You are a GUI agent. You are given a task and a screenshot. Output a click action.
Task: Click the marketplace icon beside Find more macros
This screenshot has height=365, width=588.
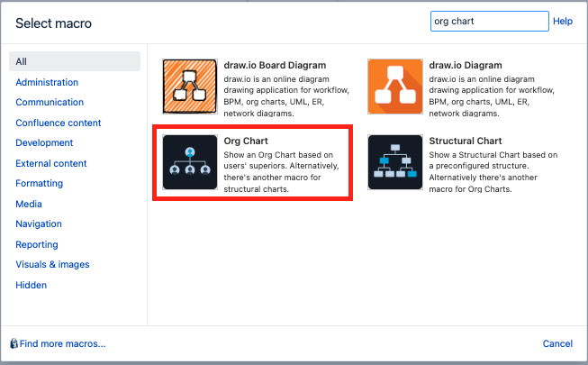[14, 343]
